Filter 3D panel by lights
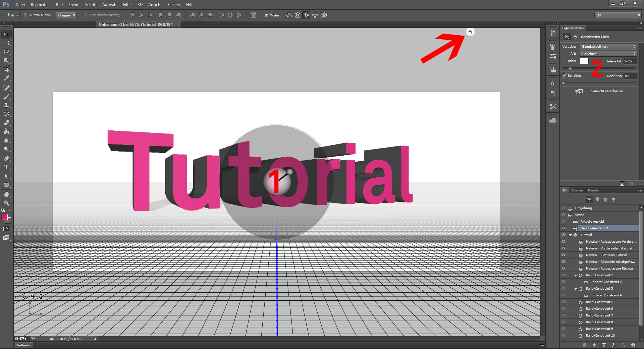Viewport: 644px width, 349px height. (x=613, y=199)
